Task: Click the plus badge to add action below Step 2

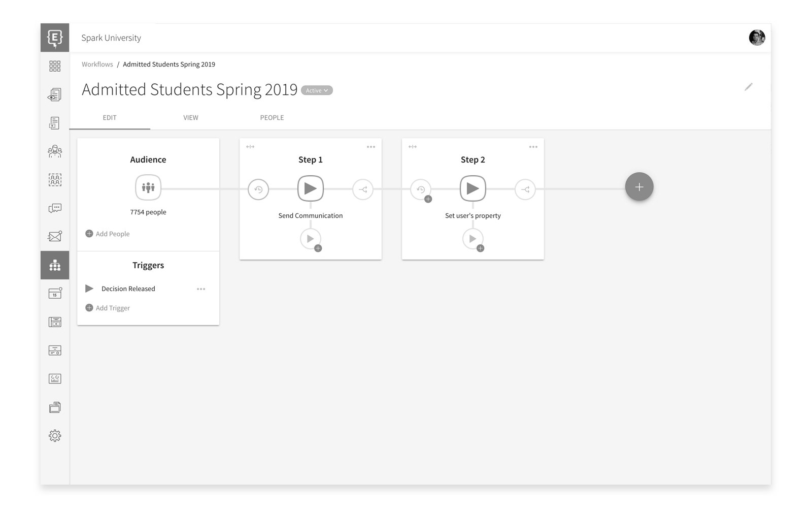Action: point(480,248)
